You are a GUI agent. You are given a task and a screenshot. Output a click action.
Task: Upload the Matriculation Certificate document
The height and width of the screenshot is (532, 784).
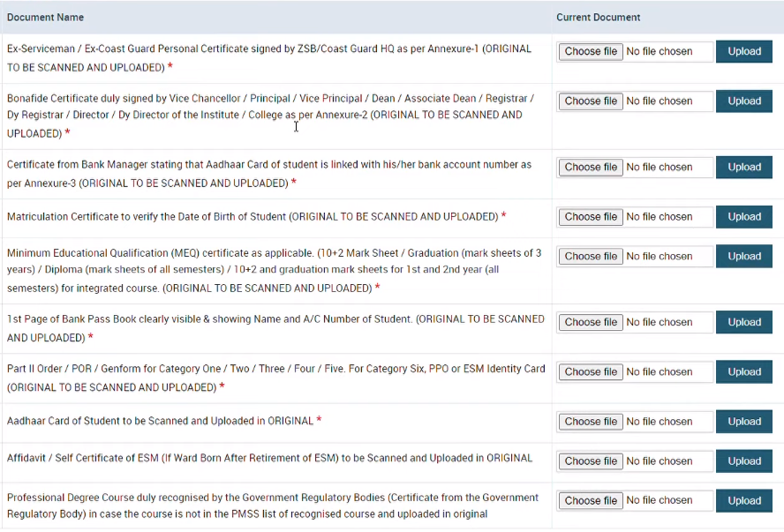743,216
